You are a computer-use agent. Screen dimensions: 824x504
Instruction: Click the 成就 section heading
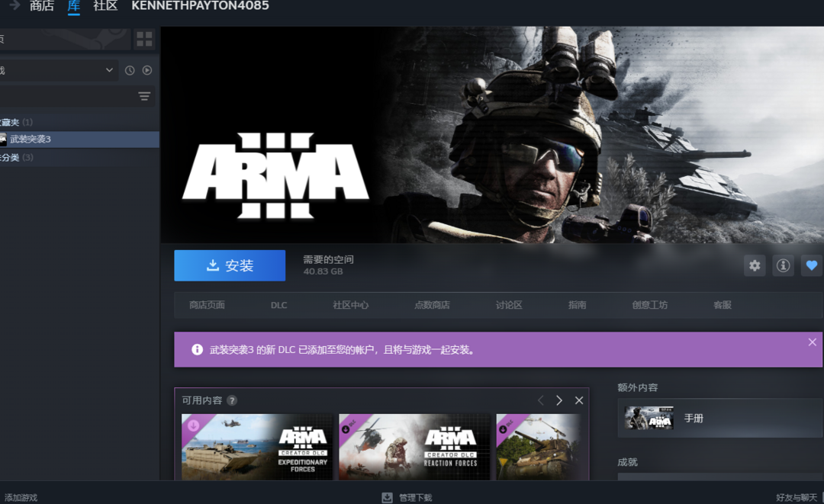[x=627, y=462]
